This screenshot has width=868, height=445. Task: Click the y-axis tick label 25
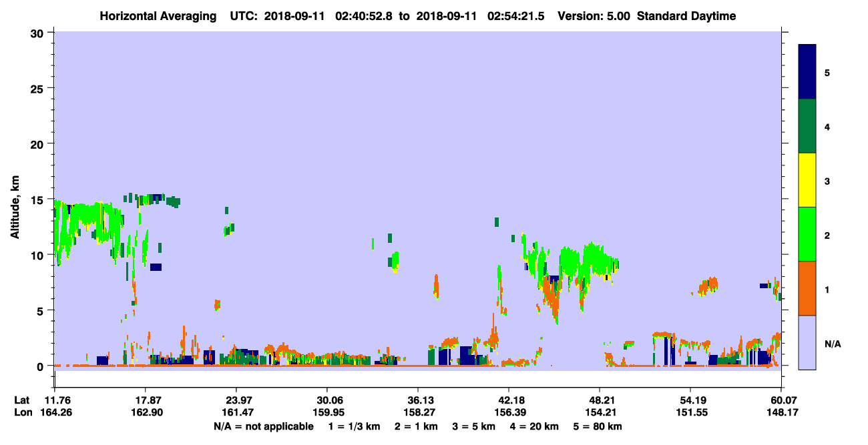[x=39, y=88]
